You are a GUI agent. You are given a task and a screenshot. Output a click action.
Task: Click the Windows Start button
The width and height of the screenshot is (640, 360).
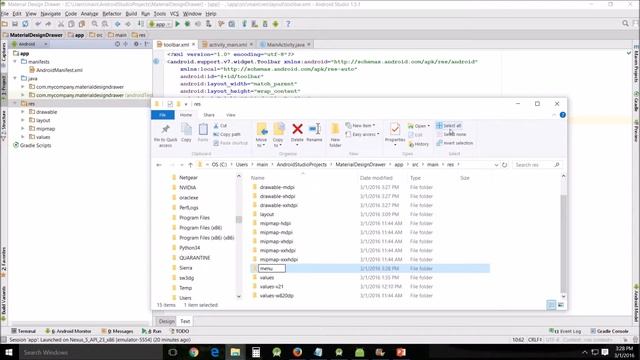(x=8, y=352)
